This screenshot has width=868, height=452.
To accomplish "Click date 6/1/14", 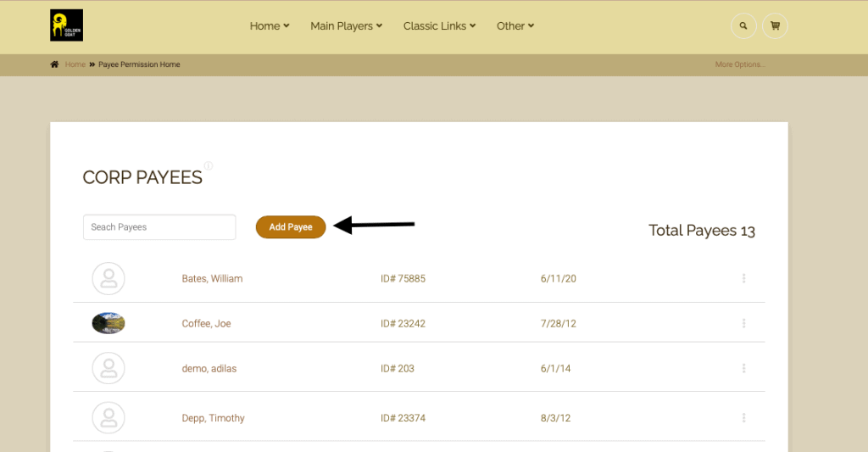I will pos(556,368).
